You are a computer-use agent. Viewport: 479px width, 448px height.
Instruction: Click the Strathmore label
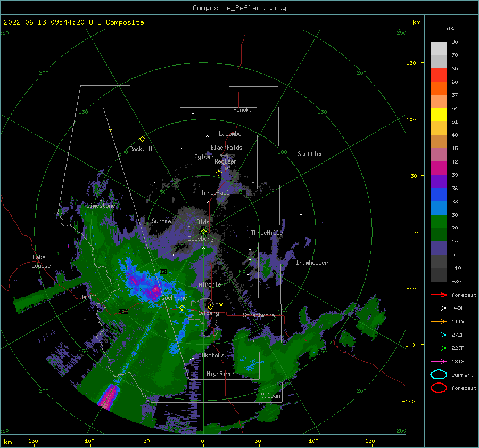[x=259, y=315]
